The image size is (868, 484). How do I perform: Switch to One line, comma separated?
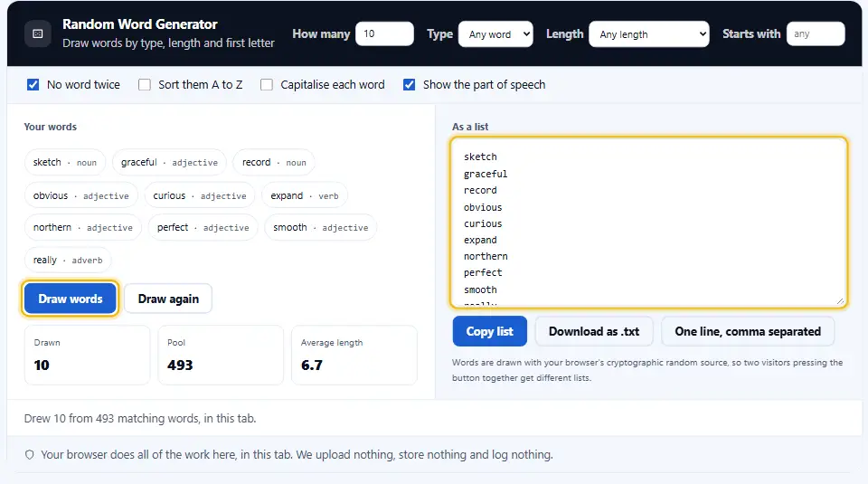tap(748, 331)
